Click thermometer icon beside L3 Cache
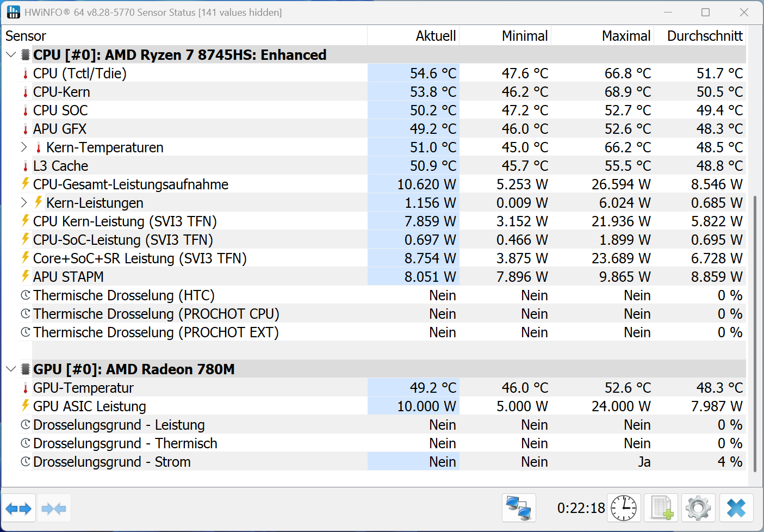This screenshot has height=532, width=764. tap(26, 166)
